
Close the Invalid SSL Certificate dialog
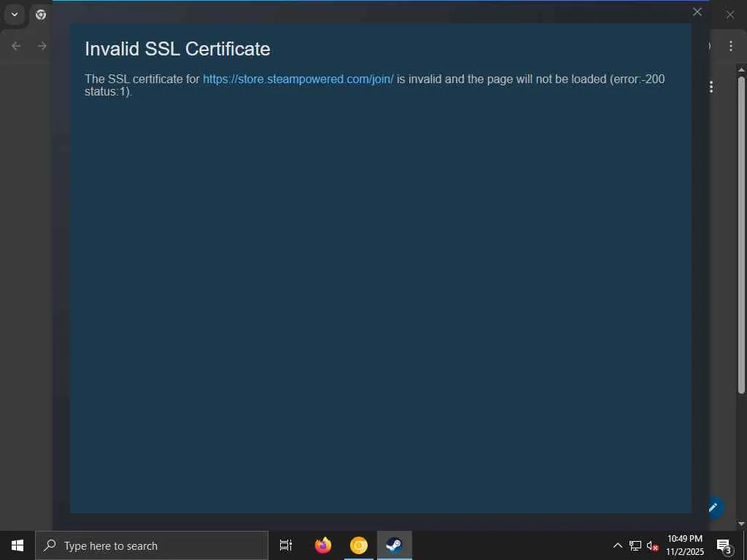click(x=697, y=12)
